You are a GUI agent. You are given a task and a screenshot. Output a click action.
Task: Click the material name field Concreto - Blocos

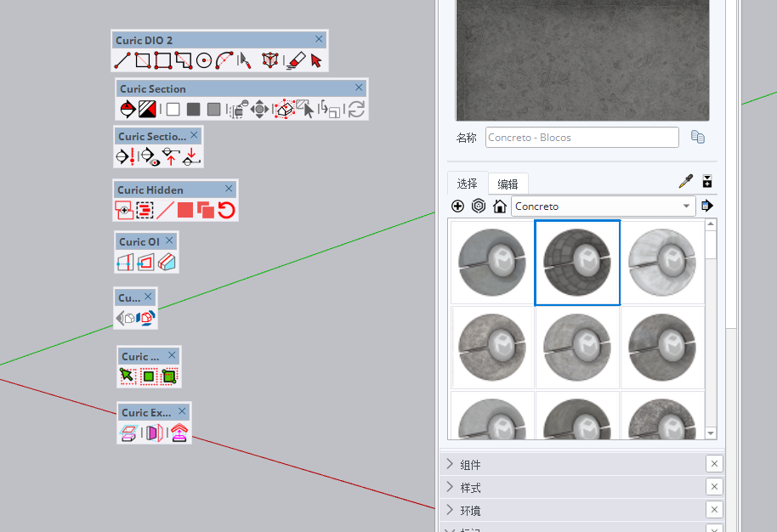(x=582, y=138)
